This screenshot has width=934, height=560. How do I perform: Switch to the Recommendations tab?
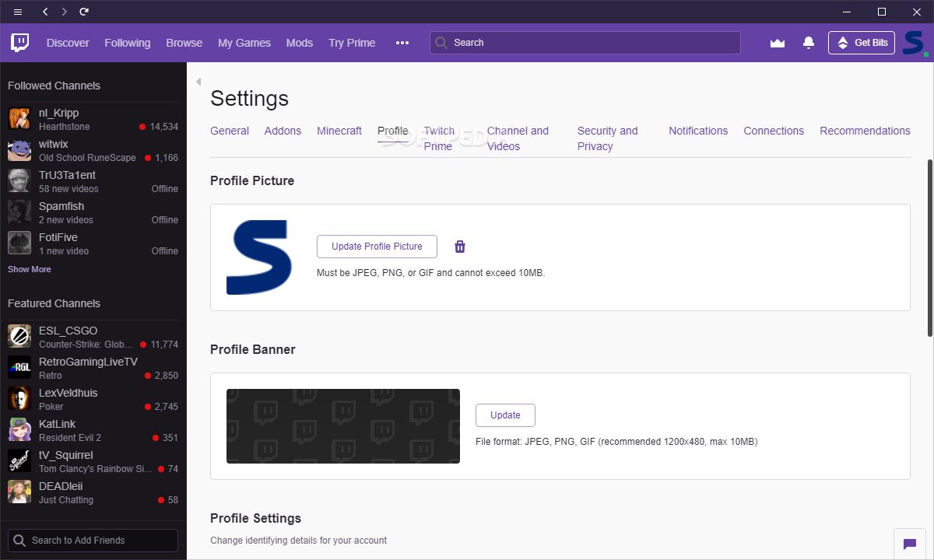(x=865, y=131)
